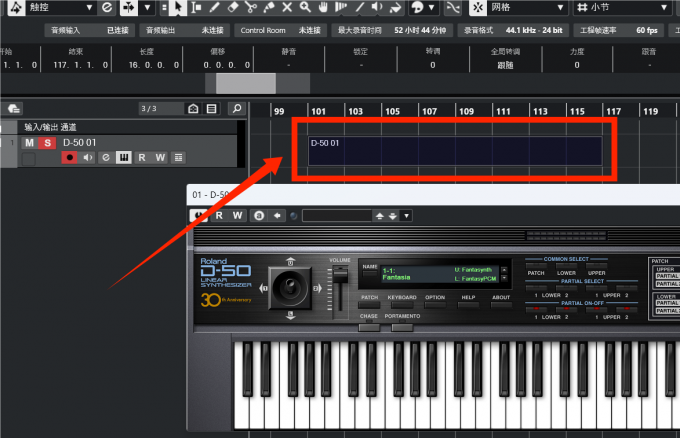Toggle the Snap on/off button
680x438 pixels.
(477, 7)
